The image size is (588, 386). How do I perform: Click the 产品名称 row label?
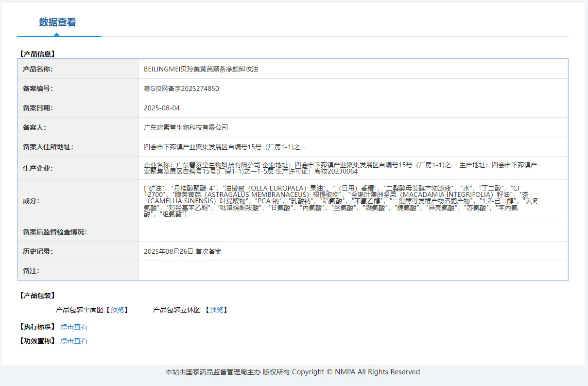(38, 69)
